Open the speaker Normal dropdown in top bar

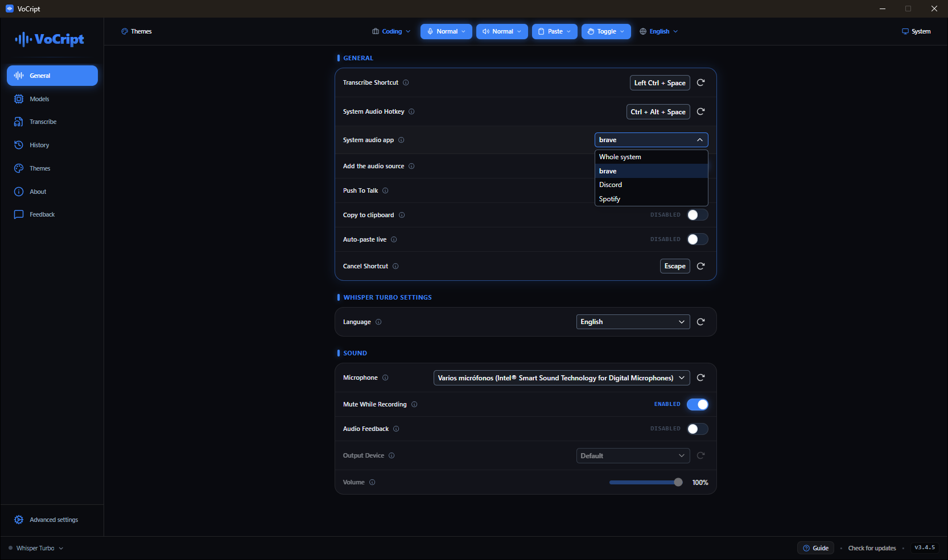pos(502,31)
